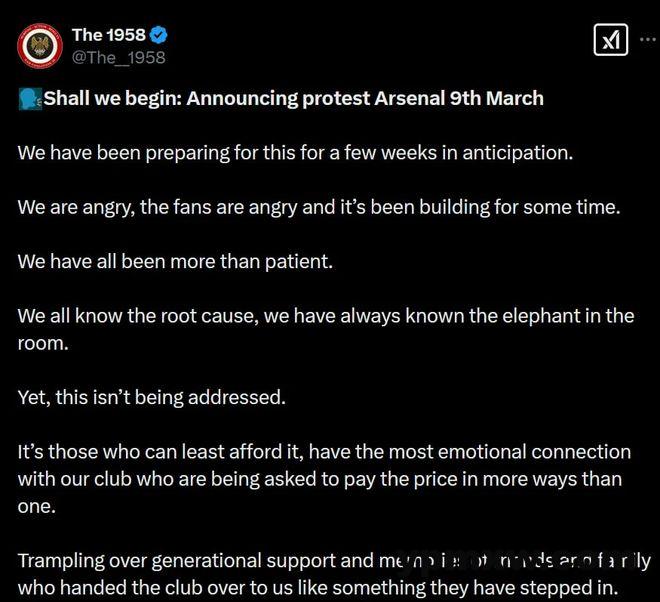
Task: Click the line 'who handed the club over to us'
Action: [x=318, y=588]
